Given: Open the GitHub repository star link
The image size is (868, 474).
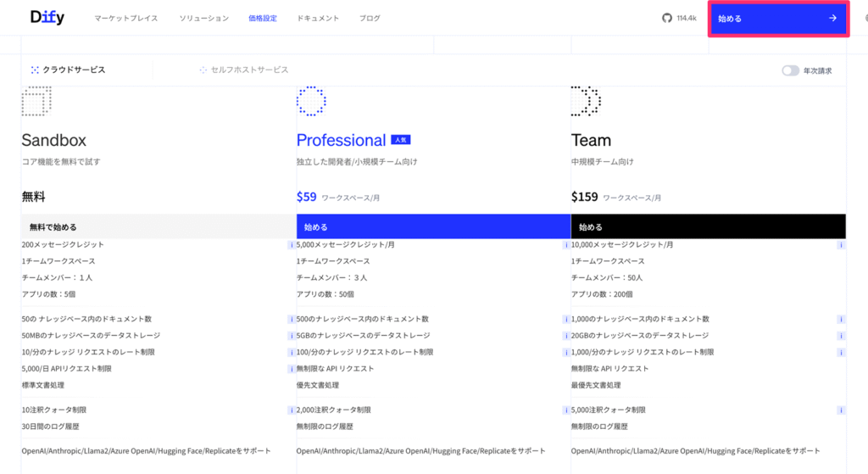Looking at the screenshot, I should coord(679,19).
